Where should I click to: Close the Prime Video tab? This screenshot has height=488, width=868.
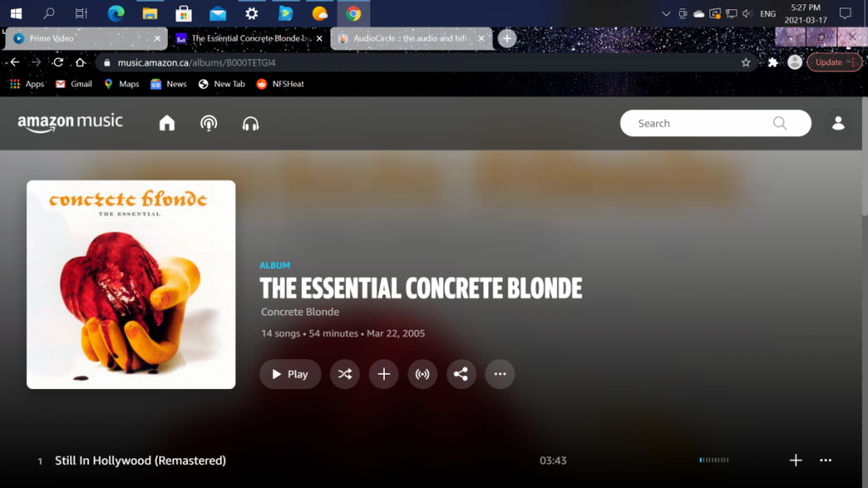(157, 38)
